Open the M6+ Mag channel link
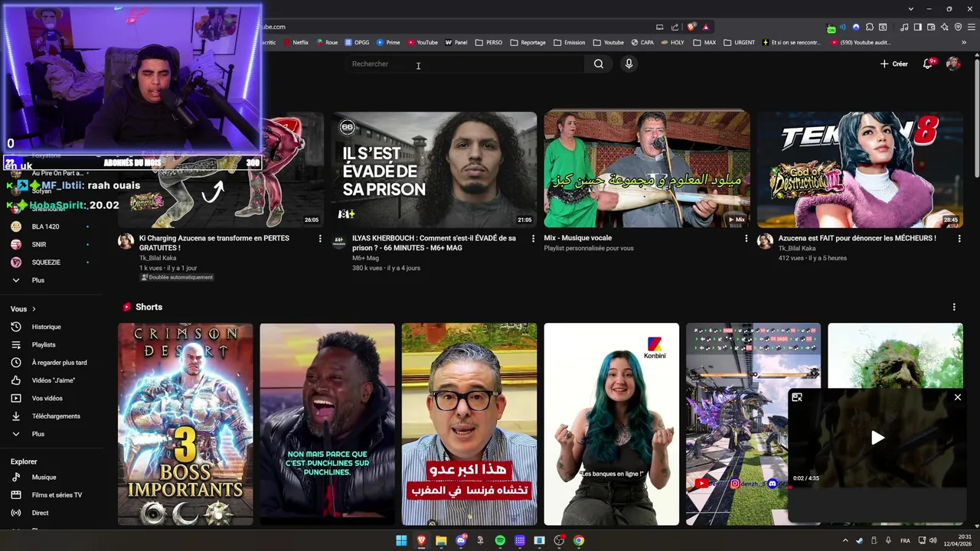This screenshot has width=980, height=551. [x=366, y=258]
